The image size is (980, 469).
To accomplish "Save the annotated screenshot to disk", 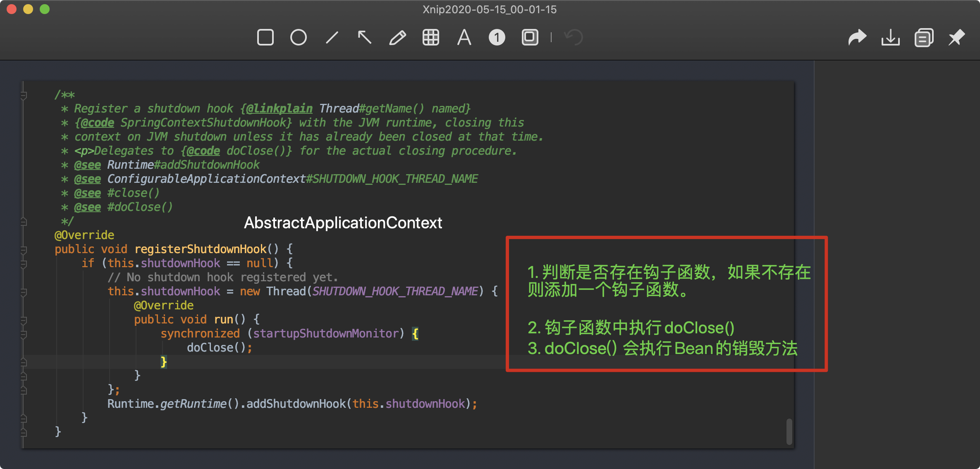I will (x=891, y=37).
